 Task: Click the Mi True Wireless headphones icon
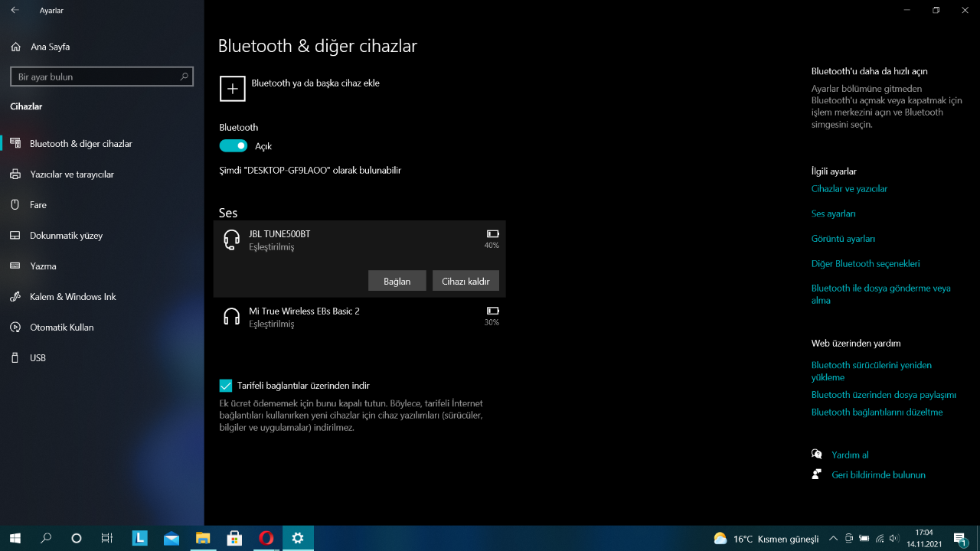click(231, 317)
